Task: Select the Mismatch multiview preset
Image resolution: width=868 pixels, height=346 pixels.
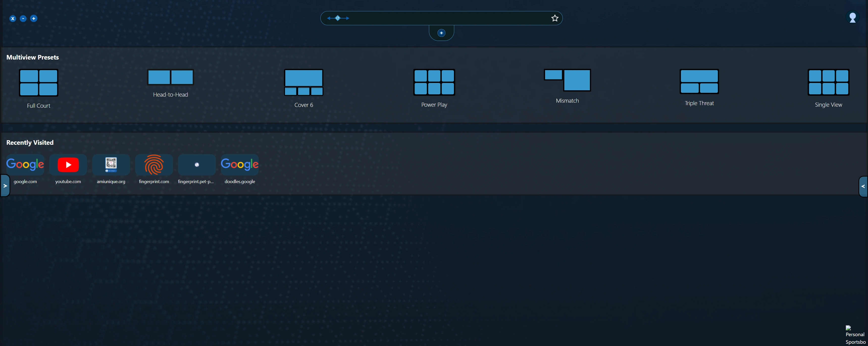Action: point(567,80)
